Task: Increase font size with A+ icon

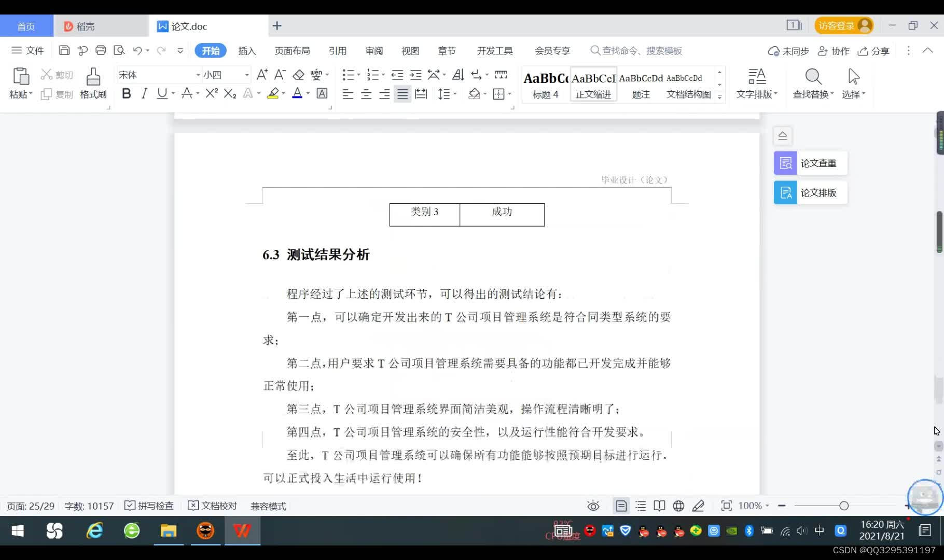Action: (262, 75)
